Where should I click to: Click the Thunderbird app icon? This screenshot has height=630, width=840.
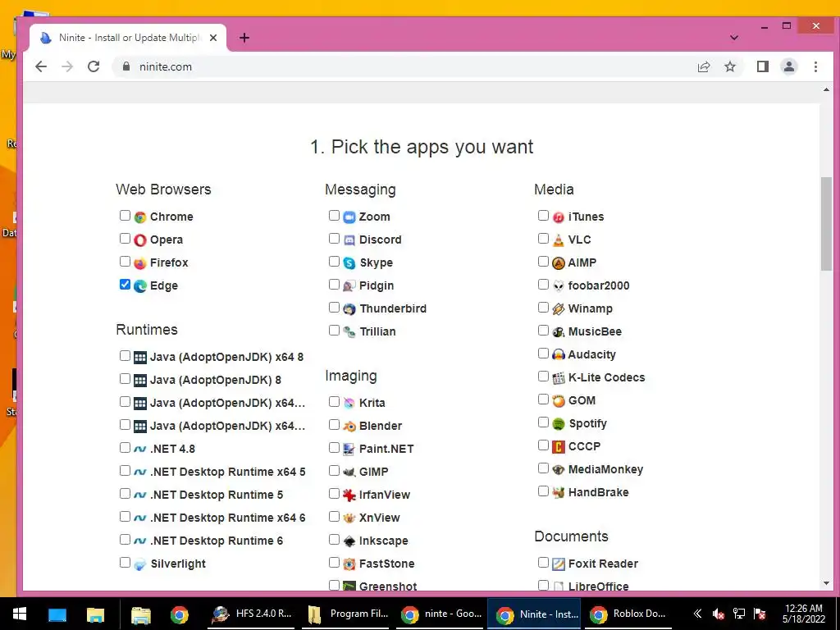(x=349, y=309)
